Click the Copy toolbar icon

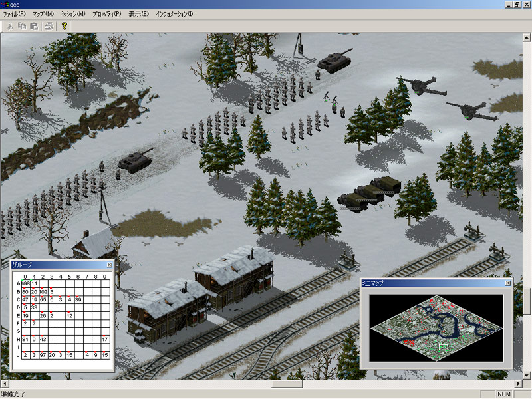click(x=22, y=26)
